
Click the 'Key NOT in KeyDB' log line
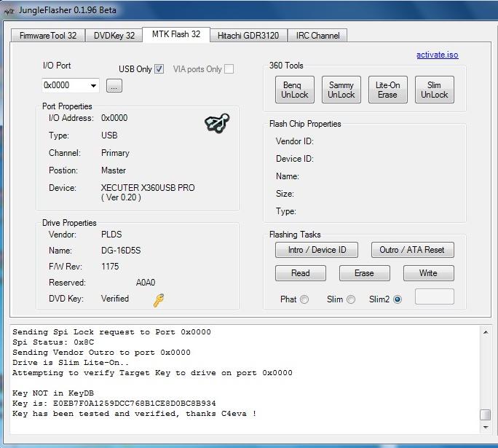coord(53,393)
